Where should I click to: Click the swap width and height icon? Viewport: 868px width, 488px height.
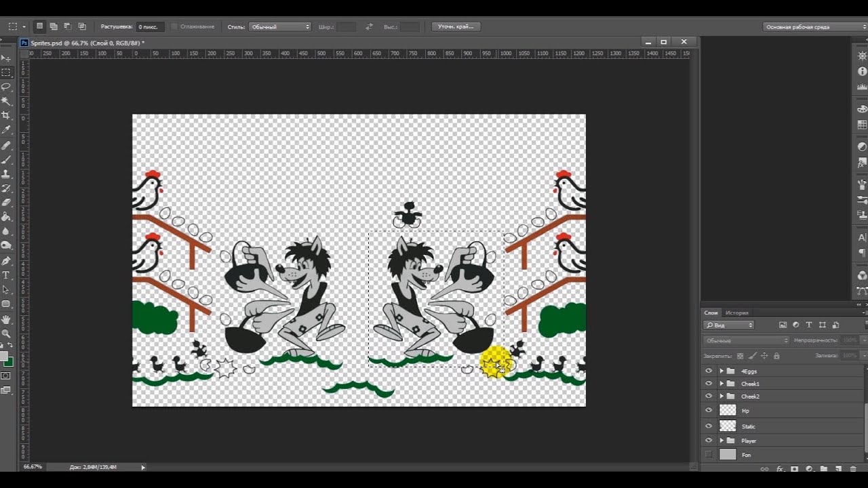pyautogui.click(x=369, y=26)
